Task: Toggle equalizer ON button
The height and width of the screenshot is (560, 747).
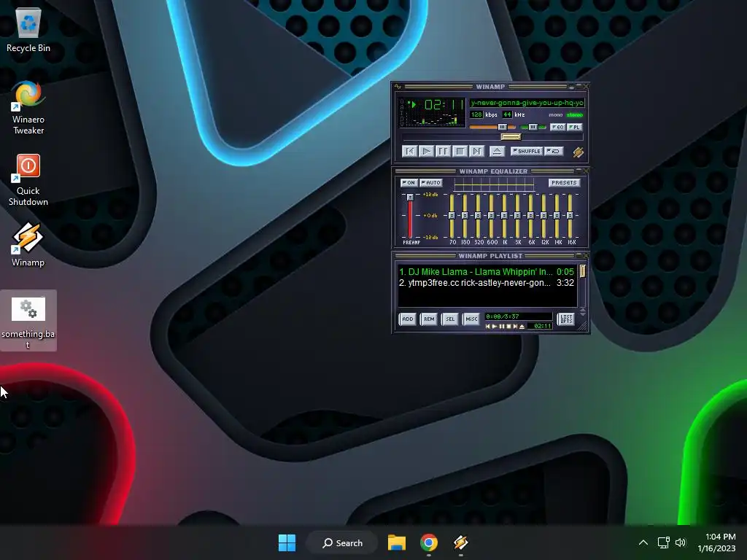Action: coord(409,183)
